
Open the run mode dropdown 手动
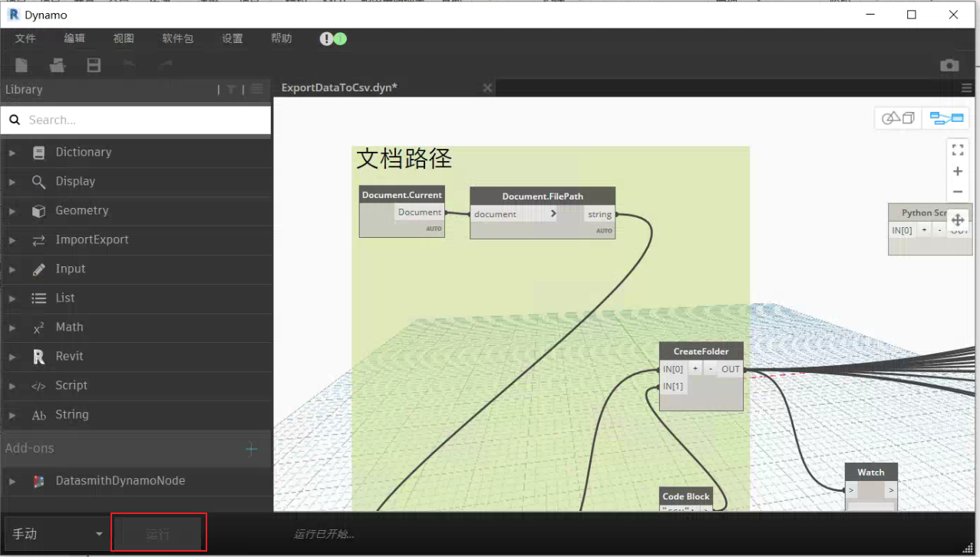[57, 534]
